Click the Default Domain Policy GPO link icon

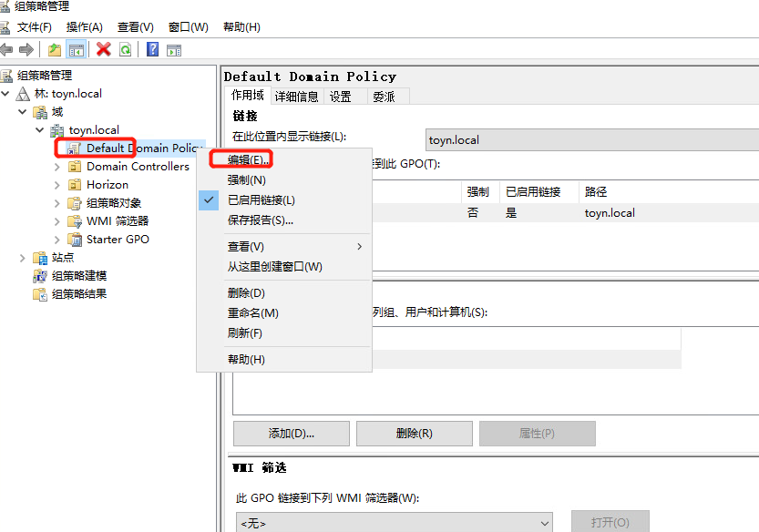[74, 148]
